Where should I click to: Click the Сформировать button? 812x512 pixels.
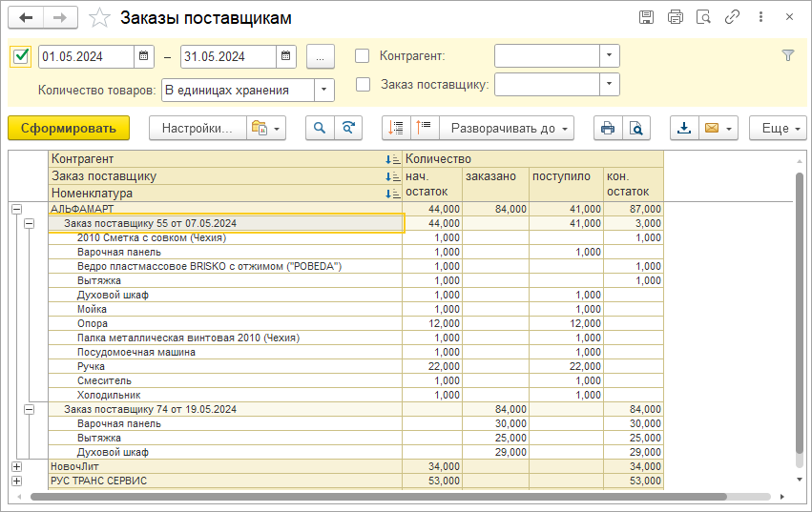click(x=68, y=128)
